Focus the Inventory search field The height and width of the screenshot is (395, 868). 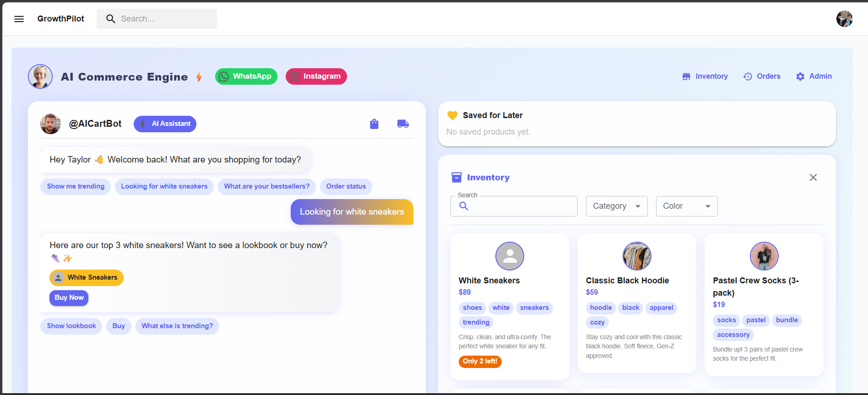pos(514,206)
